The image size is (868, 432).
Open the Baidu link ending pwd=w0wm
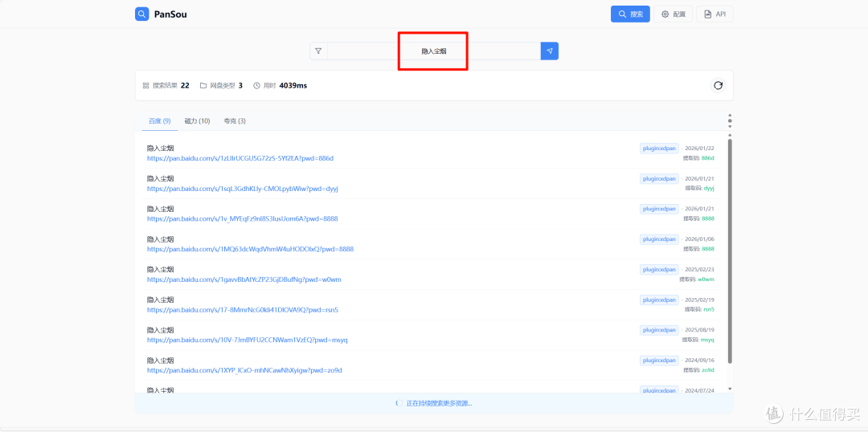click(244, 279)
